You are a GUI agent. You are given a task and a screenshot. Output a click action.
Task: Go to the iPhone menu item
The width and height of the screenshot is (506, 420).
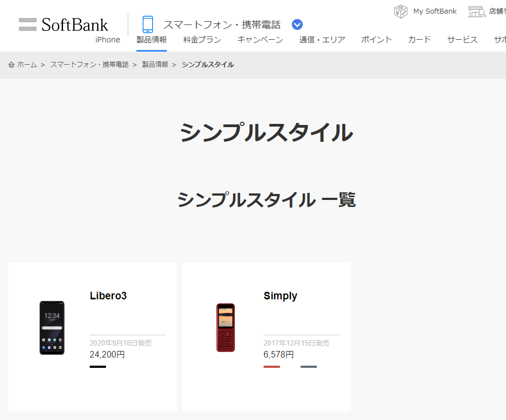[108, 40]
